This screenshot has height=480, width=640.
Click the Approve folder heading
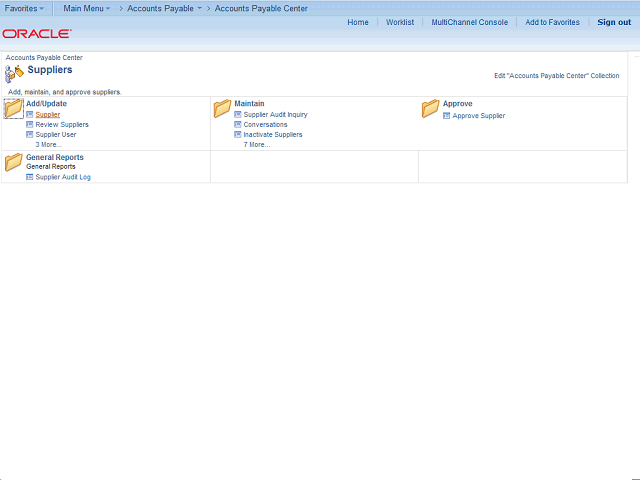[x=458, y=104]
